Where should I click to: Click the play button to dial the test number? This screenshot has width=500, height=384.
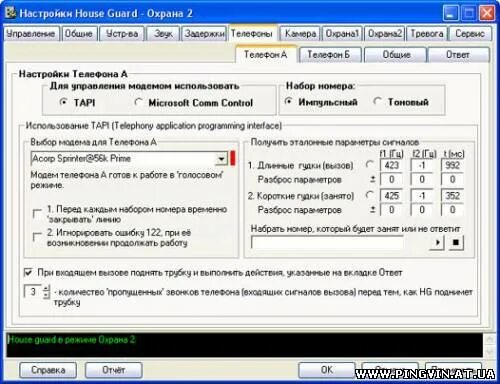pos(437,242)
